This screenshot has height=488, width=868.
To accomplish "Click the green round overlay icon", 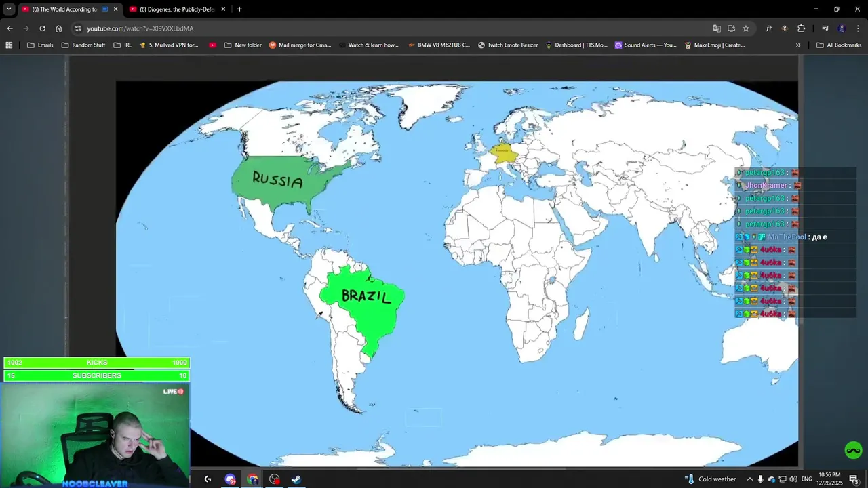I will tap(853, 450).
